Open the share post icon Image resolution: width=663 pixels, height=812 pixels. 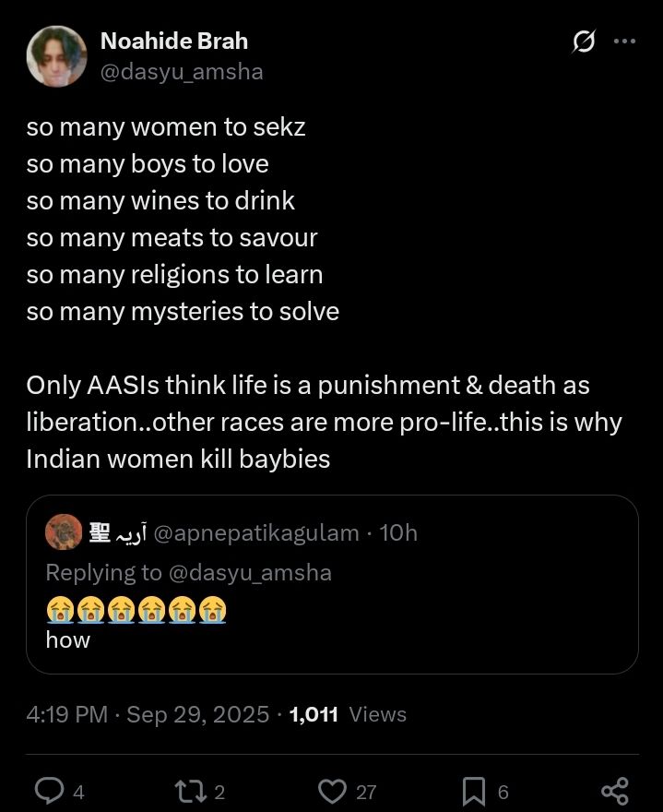[x=614, y=791]
